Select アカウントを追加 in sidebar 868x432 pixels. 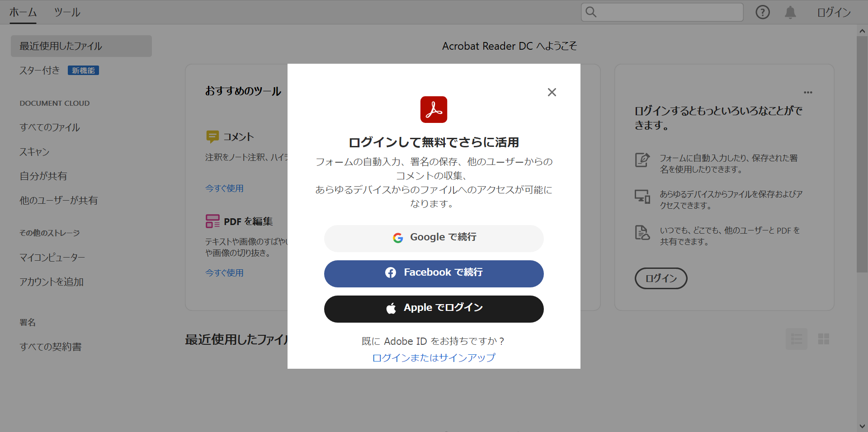pyautogui.click(x=52, y=282)
